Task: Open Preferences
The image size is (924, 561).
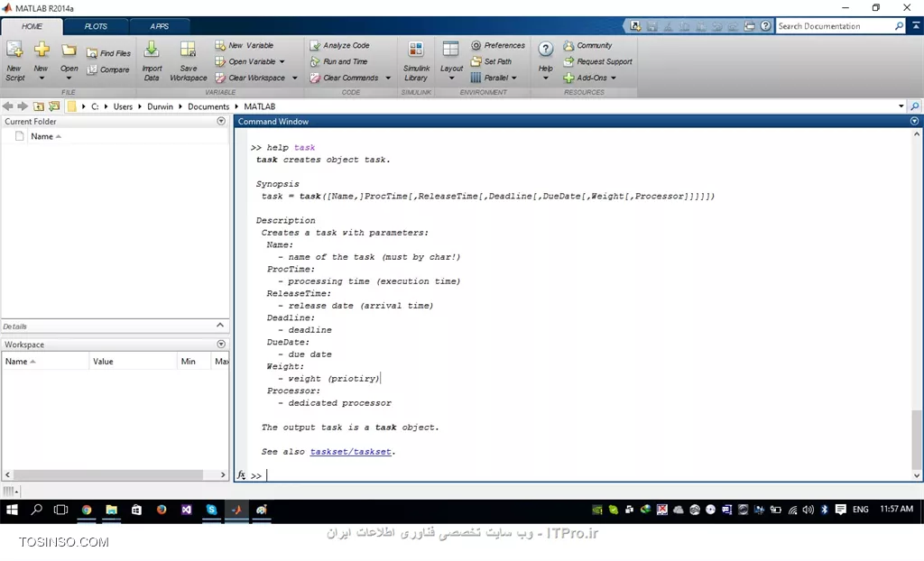Action: click(498, 45)
